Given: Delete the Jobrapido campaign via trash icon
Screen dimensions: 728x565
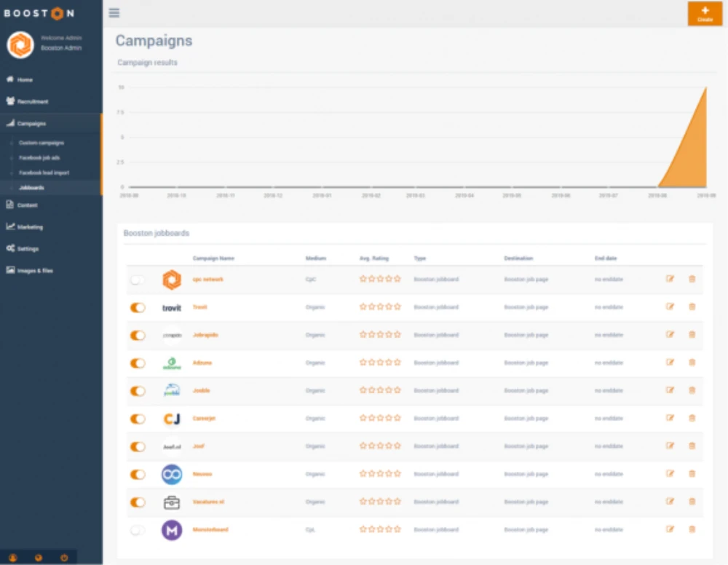Looking at the screenshot, I should point(692,334).
